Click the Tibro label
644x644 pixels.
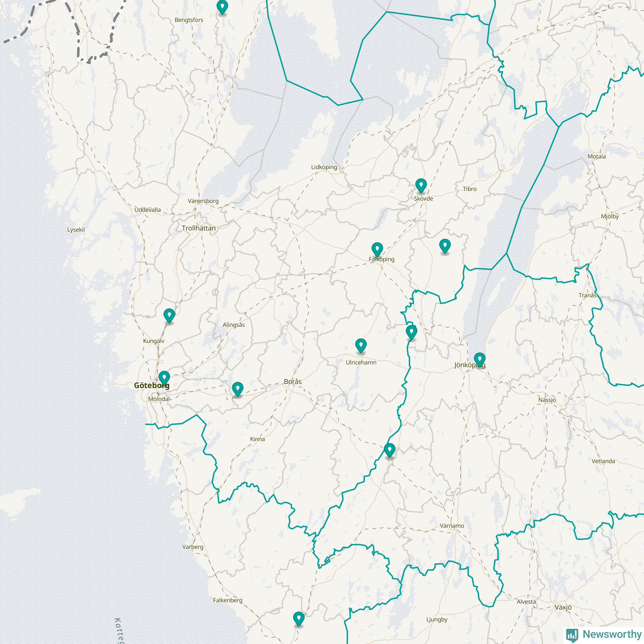point(470,189)
